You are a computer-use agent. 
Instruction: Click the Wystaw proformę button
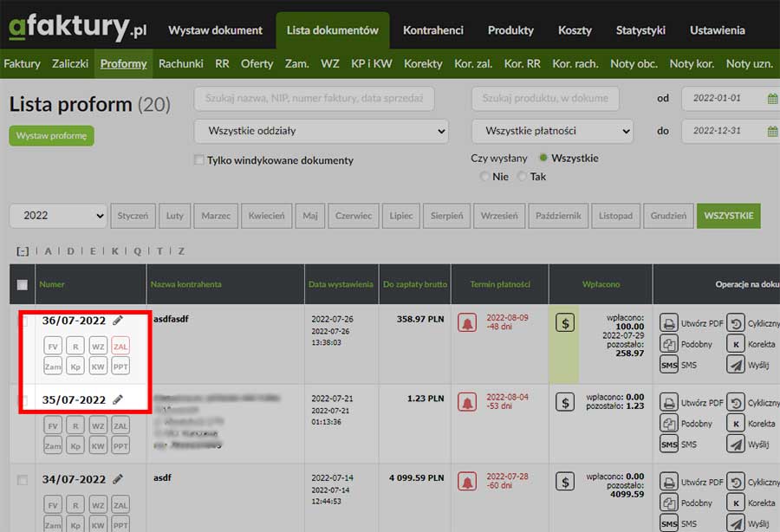[x=51, y=135]
